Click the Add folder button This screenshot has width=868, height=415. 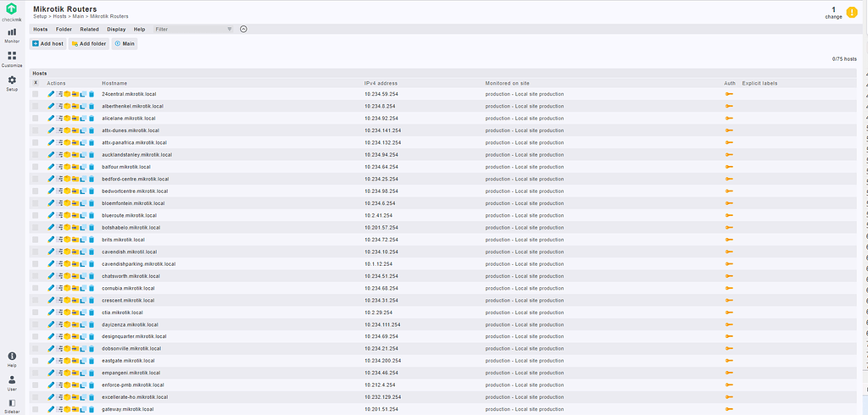88,43
